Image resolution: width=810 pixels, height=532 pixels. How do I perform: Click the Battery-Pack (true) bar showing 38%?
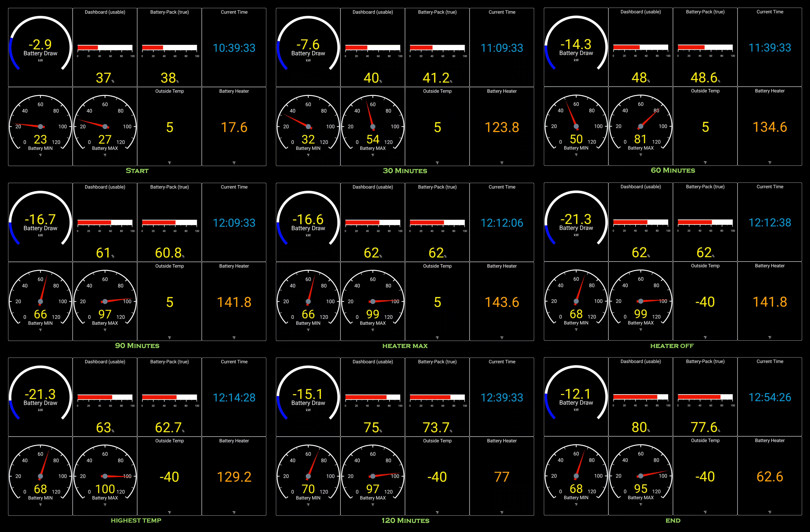[169, 48]
